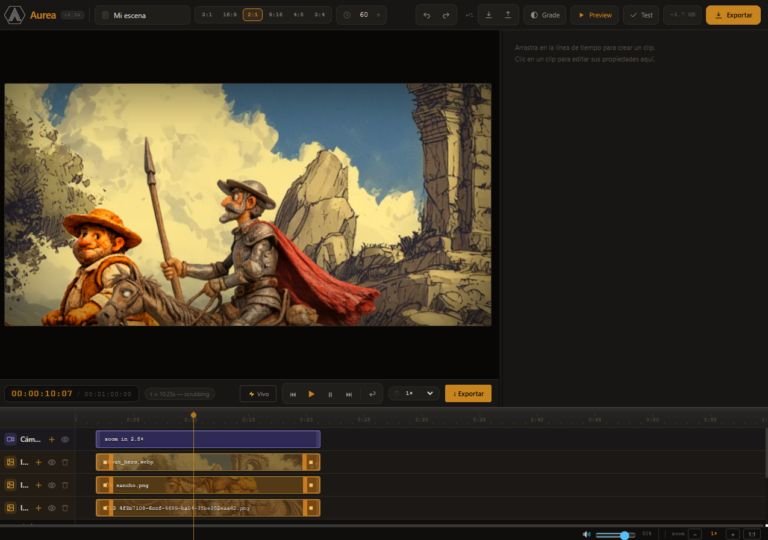
Task: Click the timeline vertical scrollbar
Action: 766,453
